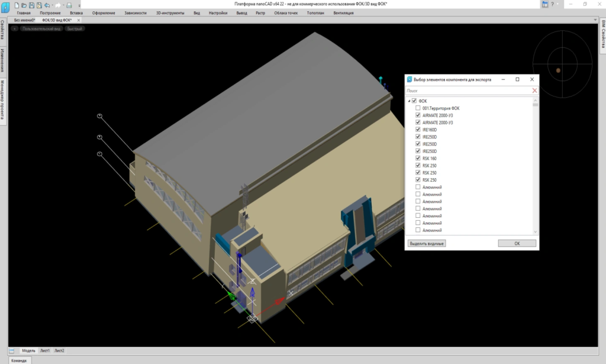Click the Open file folder icon
The width and height of the screenshot is (606, 364).
pos(25,5)
